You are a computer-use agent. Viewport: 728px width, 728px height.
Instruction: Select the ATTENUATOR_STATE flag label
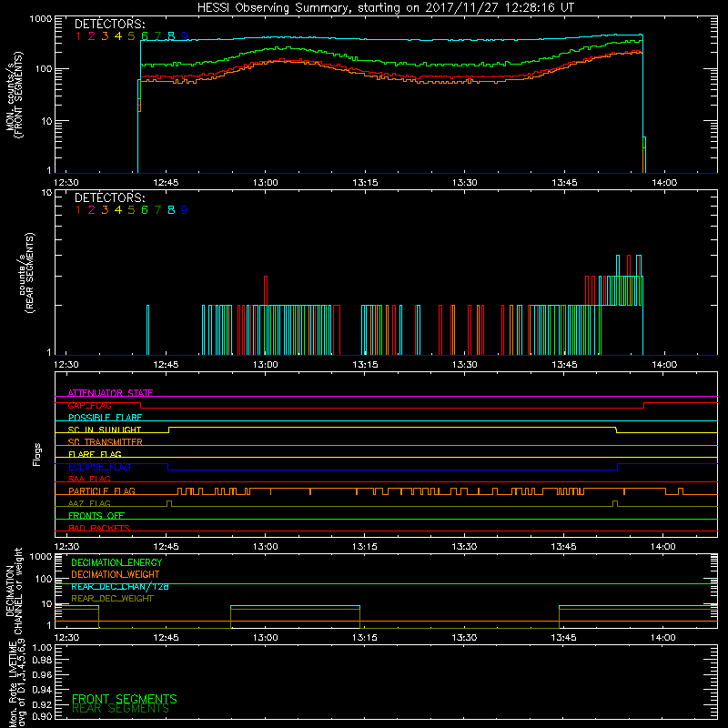[110, 393]
